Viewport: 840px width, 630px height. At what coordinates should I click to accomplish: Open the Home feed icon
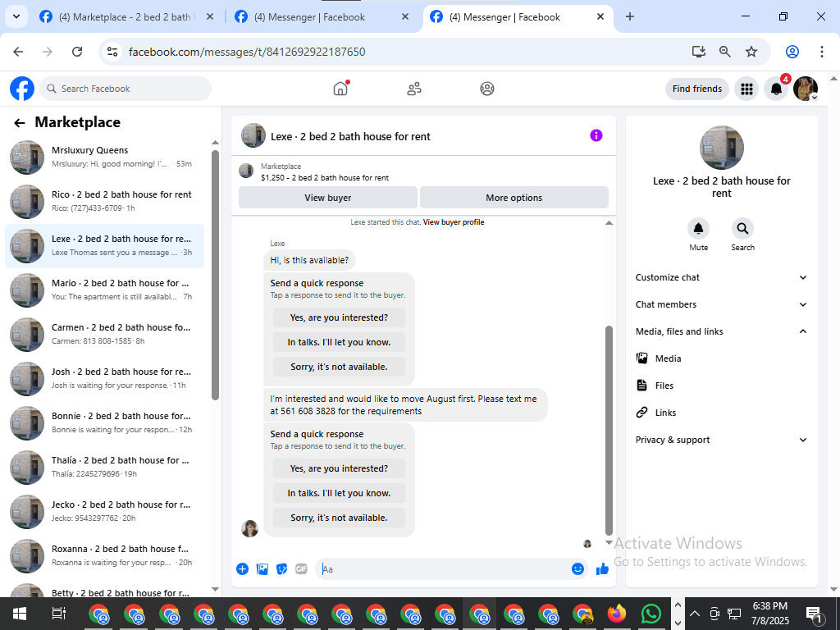point(340,89)
